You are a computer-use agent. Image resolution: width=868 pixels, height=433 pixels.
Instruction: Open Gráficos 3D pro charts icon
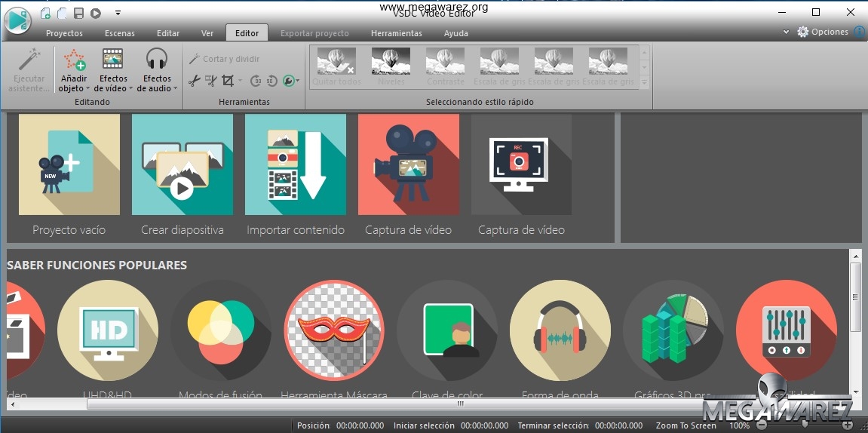(x=673, y=330)
